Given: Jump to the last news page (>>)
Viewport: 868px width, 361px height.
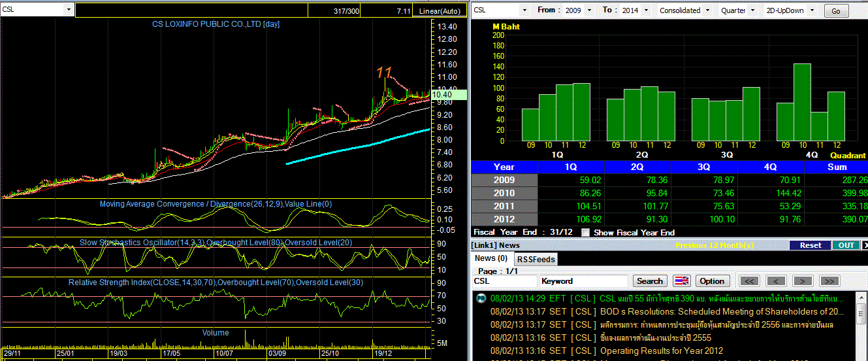Looking at the screenshot, I should [829, 281].
